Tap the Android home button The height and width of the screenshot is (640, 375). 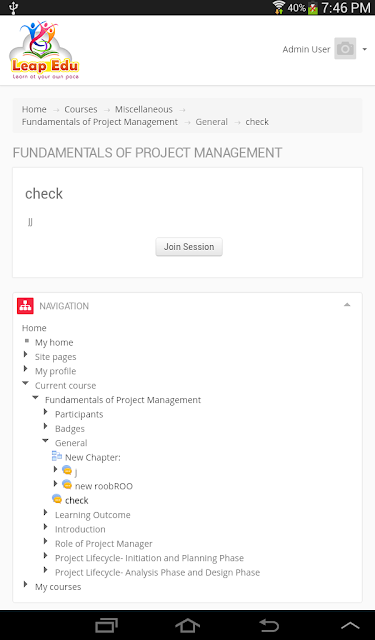pos(188,625)
